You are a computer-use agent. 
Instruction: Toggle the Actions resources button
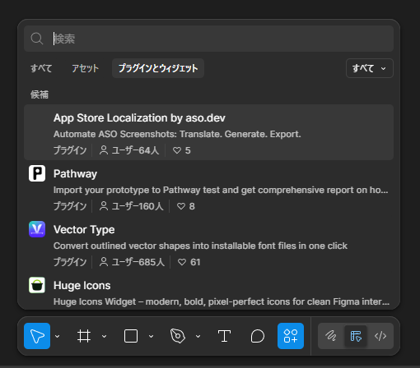(291, 336)
